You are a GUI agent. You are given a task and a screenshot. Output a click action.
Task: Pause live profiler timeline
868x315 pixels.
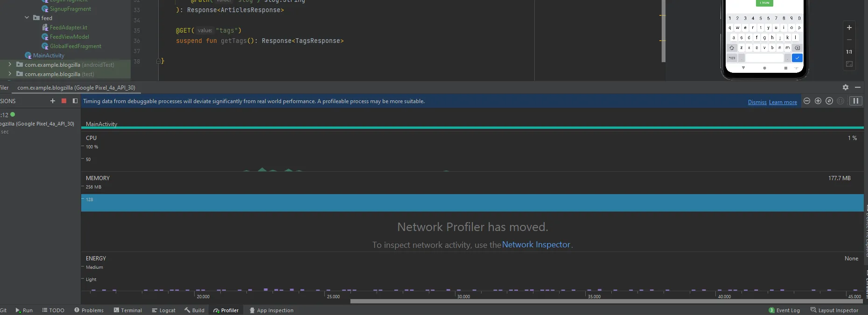[x=856, y=101]
